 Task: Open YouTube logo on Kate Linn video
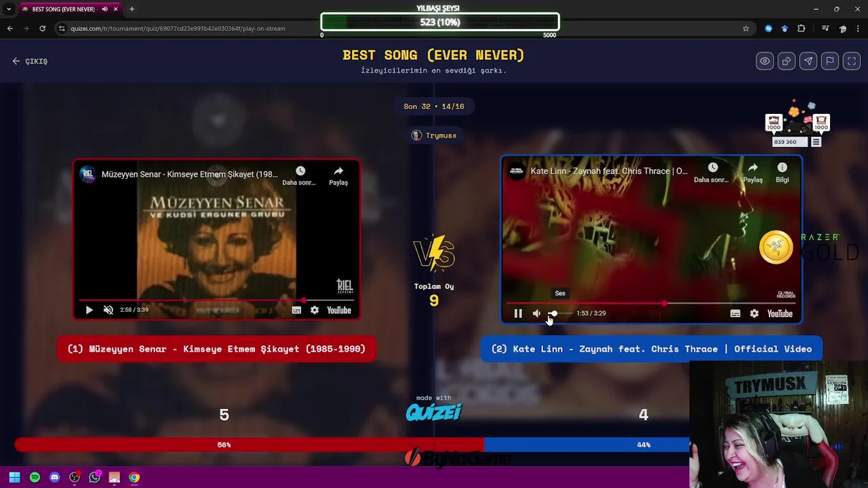780,313
